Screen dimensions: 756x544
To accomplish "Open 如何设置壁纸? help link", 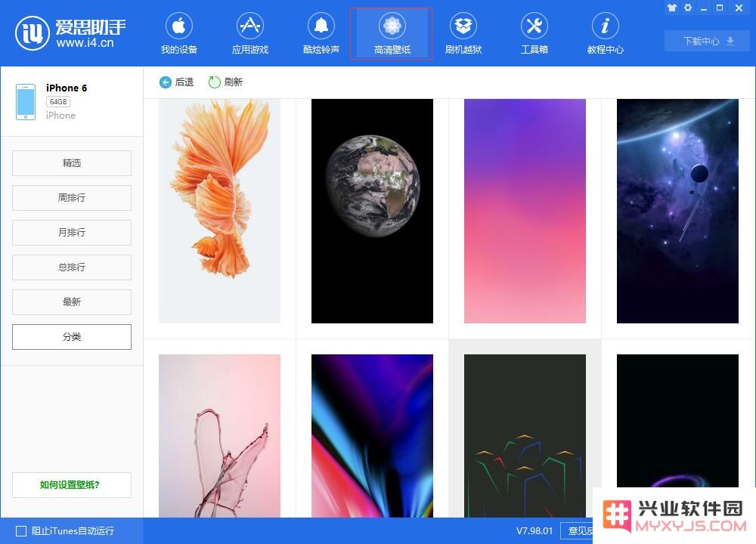I will (72, 485).
